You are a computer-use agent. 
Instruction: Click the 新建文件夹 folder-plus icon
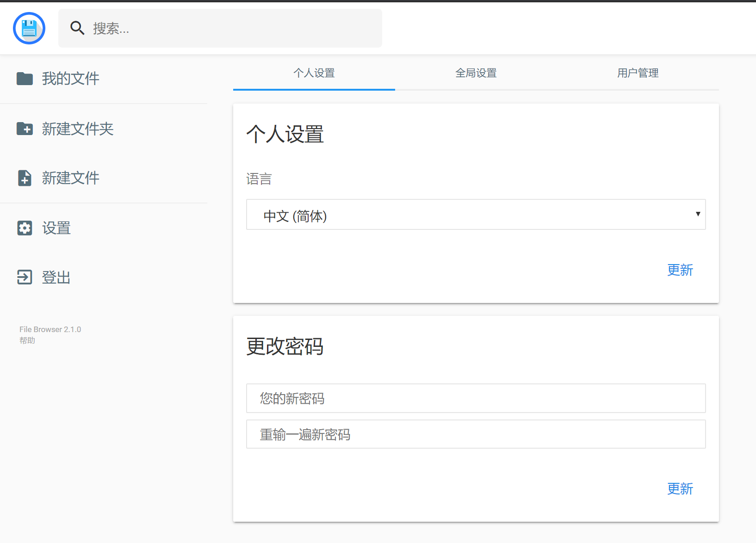click(x=25, y=129)
